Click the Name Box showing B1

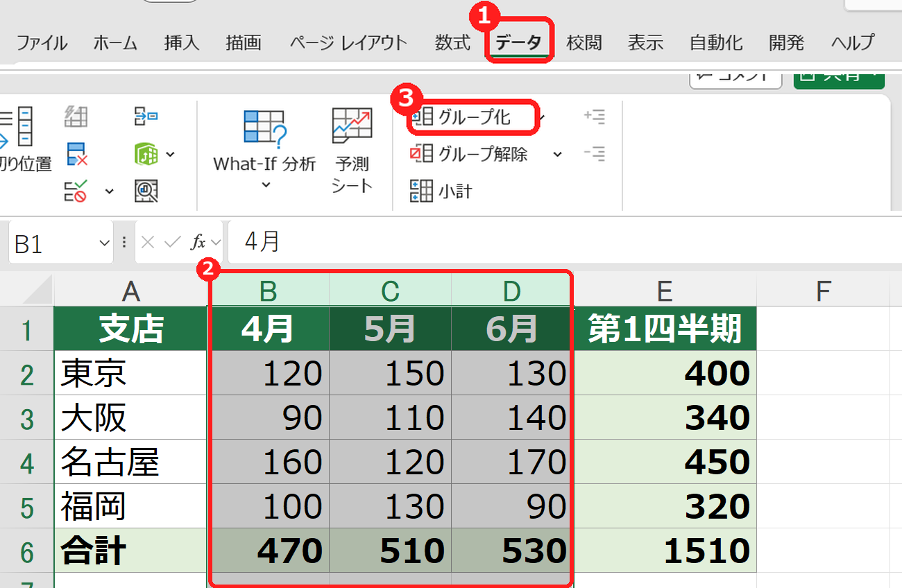point(52,243)
